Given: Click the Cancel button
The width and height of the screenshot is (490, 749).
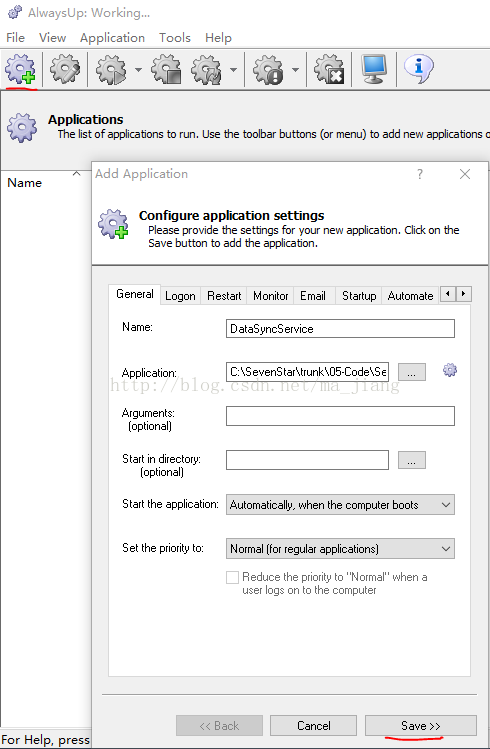Looking at the screenshot, I should coord(313,726).
